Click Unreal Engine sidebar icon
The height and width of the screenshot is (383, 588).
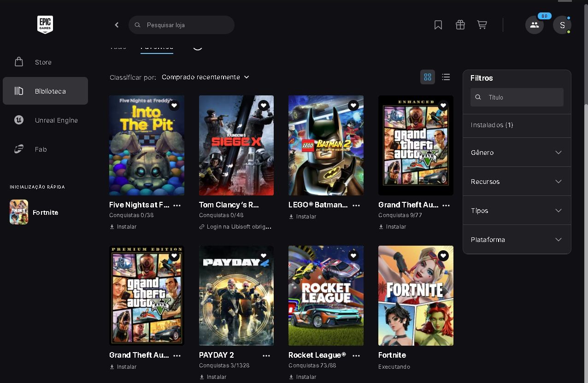(x=19, y=120)
